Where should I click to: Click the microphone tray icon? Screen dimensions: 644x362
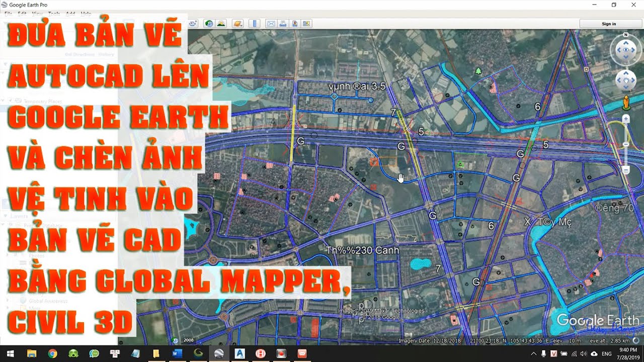[544, 354]
